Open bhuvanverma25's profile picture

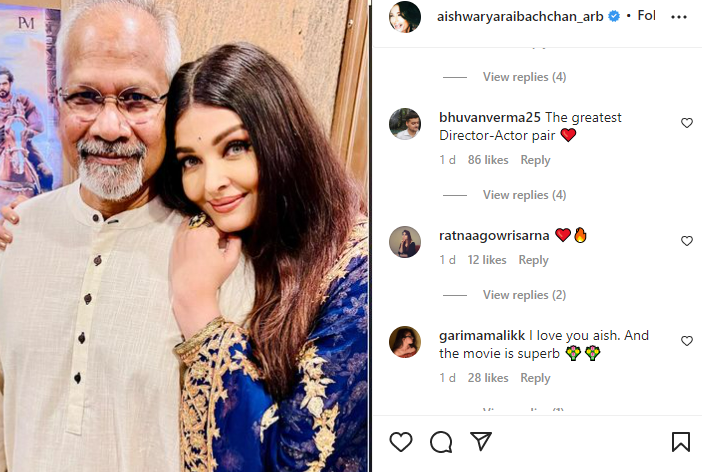405,124
